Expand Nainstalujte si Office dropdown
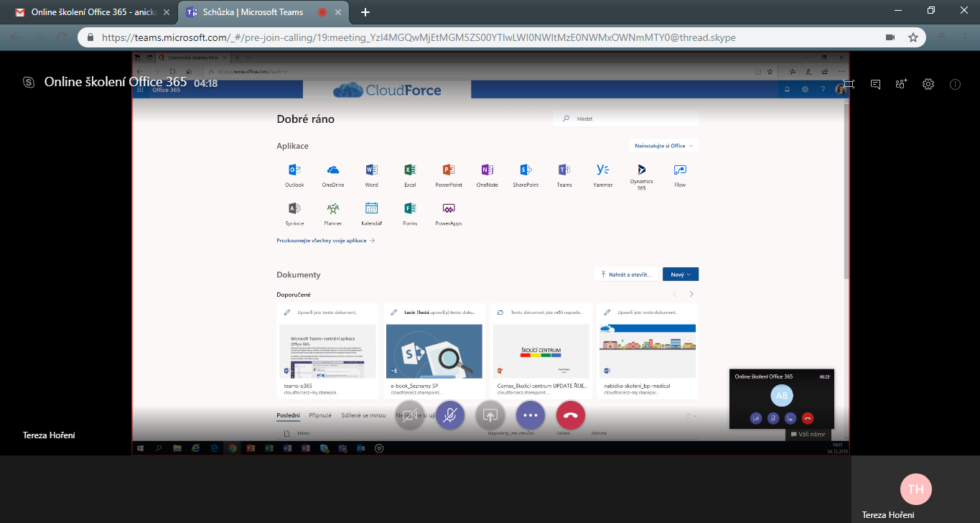This screenshot has height=523, width=980. 663,146
